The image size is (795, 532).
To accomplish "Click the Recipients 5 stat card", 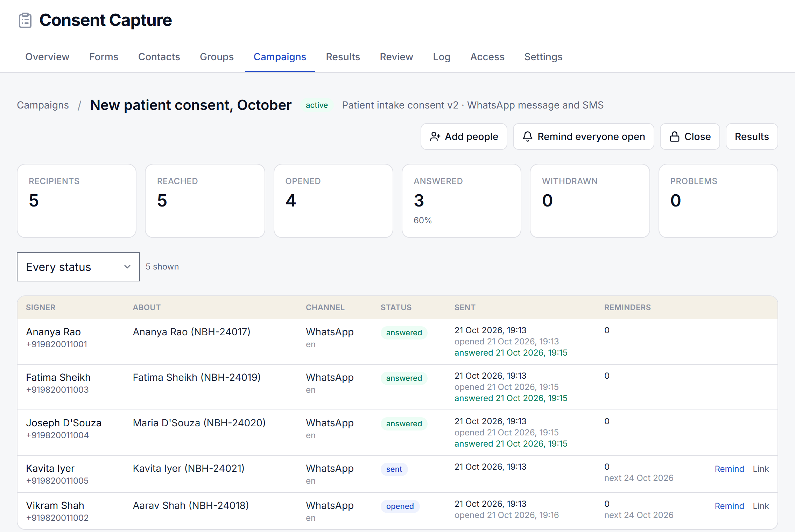I will [77, 201].
